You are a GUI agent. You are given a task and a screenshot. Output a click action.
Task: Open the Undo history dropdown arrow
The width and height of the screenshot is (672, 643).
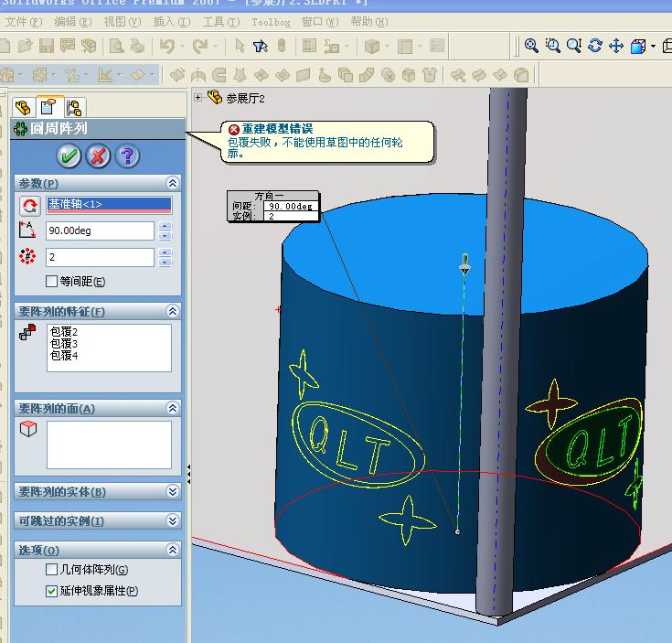182,46
